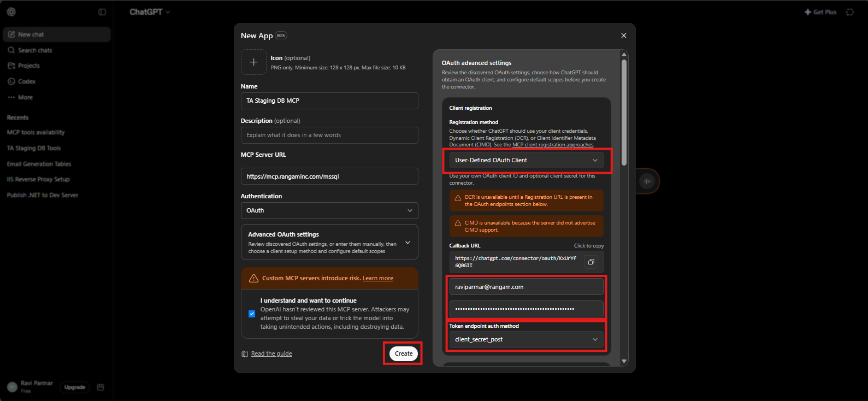Click the voice mode icon behind dialog
This screenshot has width=868, height=401.
[647, 181]
